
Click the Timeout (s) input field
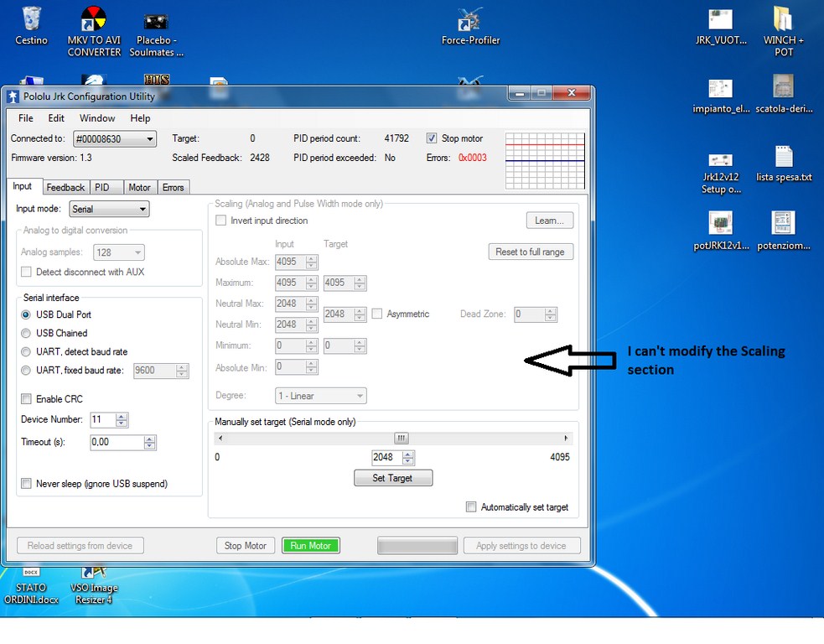[x=117, y=442]
